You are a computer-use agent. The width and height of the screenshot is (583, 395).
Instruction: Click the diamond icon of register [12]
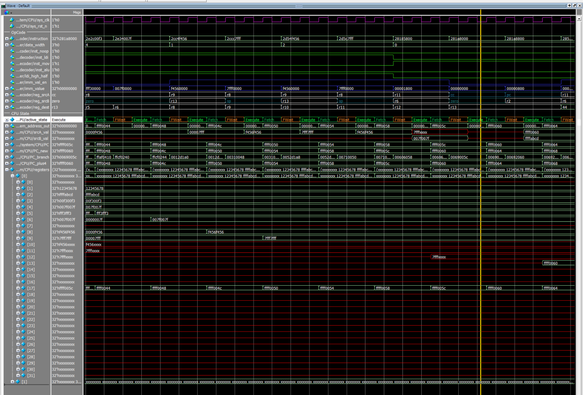click(23, 257)
